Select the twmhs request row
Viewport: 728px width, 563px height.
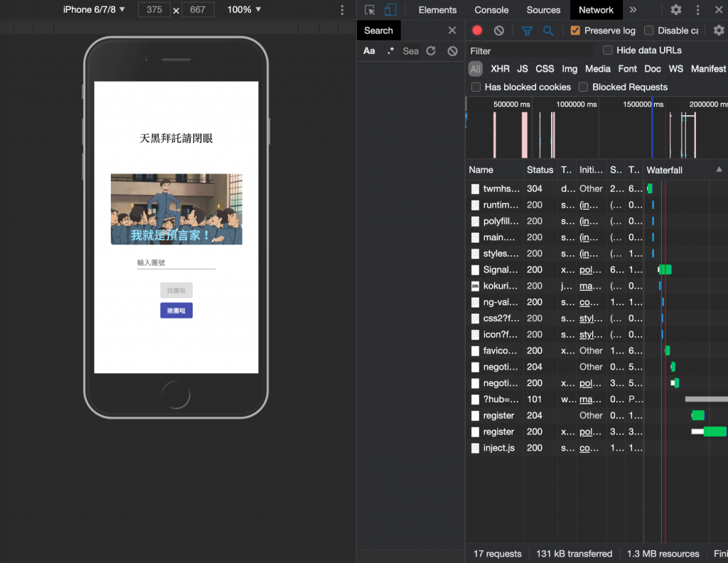(596, 189)
